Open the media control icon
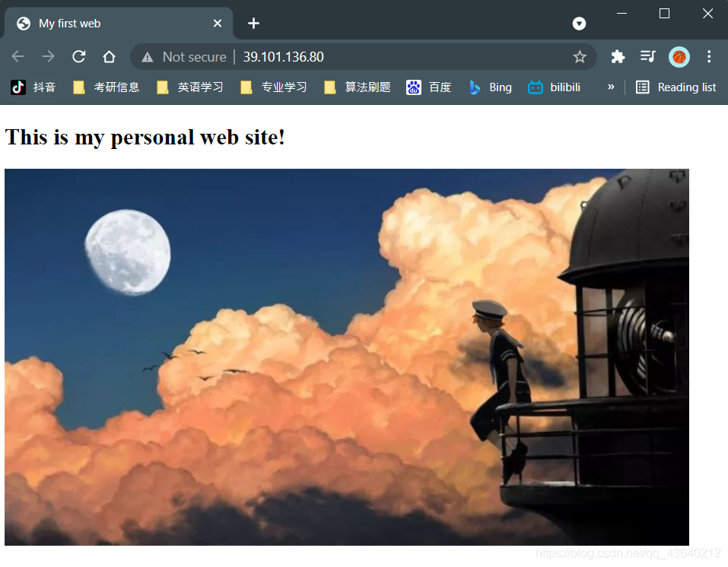Screen dimensions: 728x567 tap(647, 56)
